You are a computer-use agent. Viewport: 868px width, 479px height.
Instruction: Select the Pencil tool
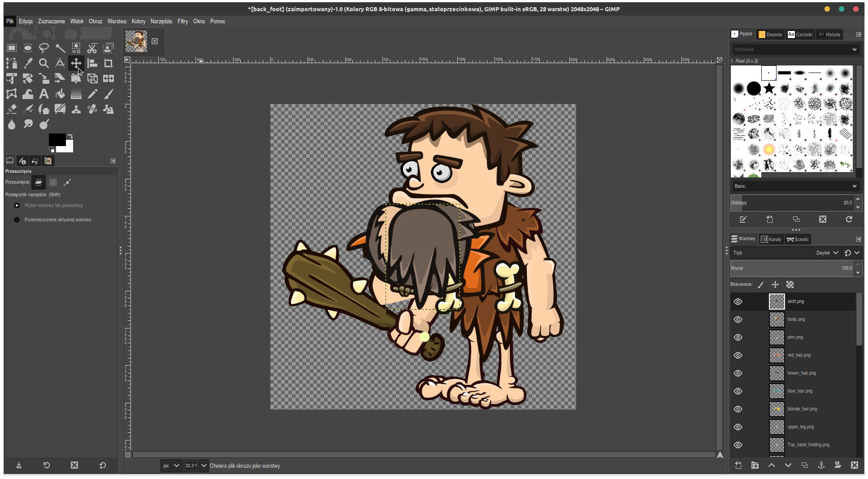tap(92, 94)
